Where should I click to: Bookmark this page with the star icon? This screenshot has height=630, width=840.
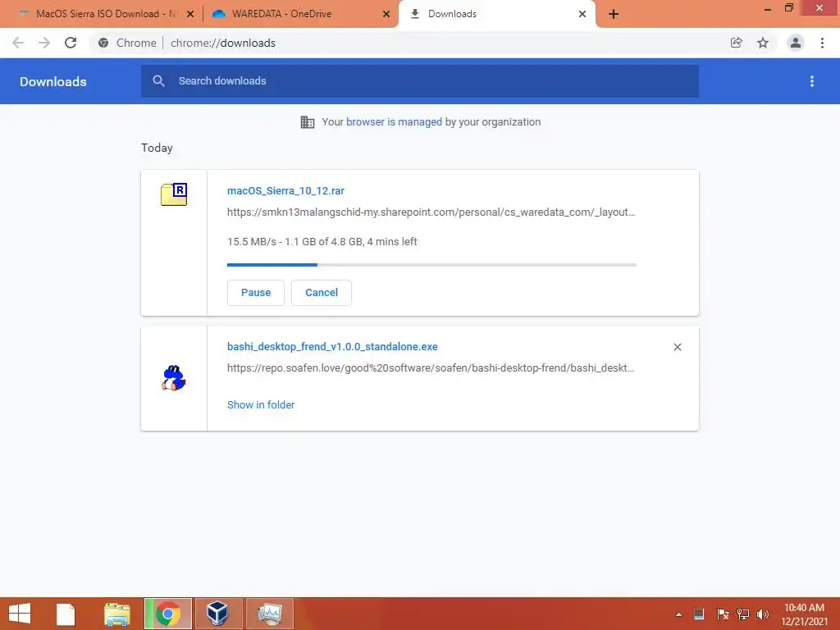(763, 43)
